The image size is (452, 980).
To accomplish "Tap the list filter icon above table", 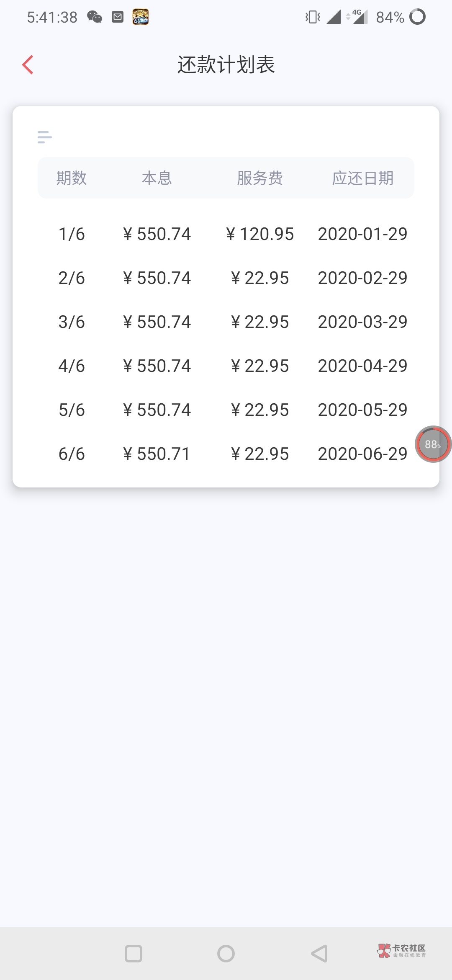I will coord(44,137).
